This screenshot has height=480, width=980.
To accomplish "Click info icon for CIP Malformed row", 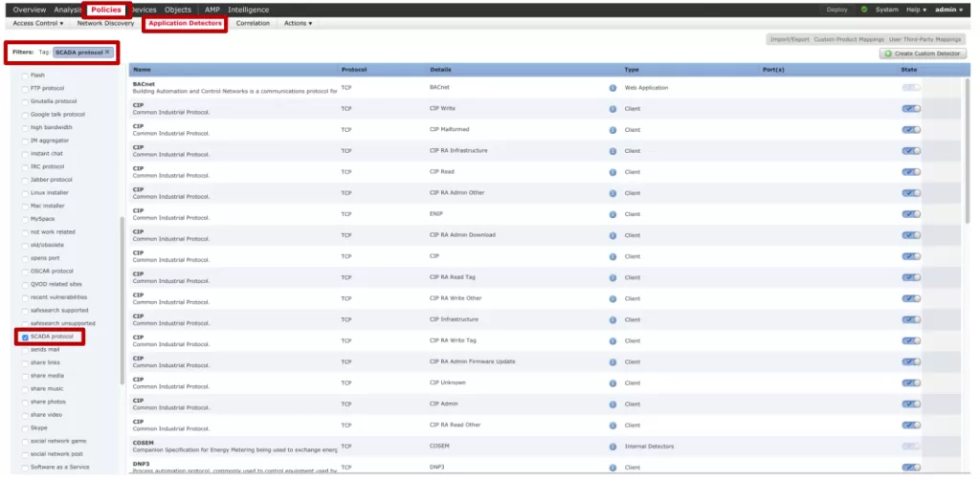I will click(x=612, y=130).
